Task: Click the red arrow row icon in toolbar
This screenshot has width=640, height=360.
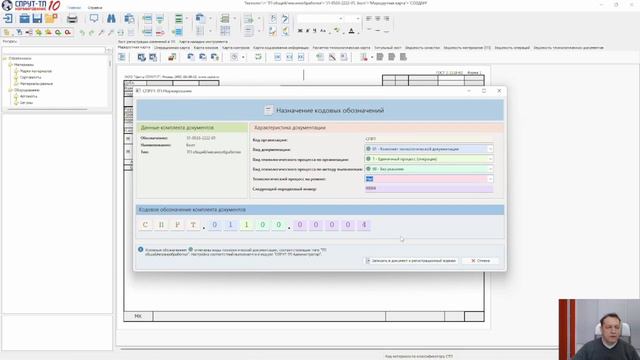Action: [x=160, y=32]
